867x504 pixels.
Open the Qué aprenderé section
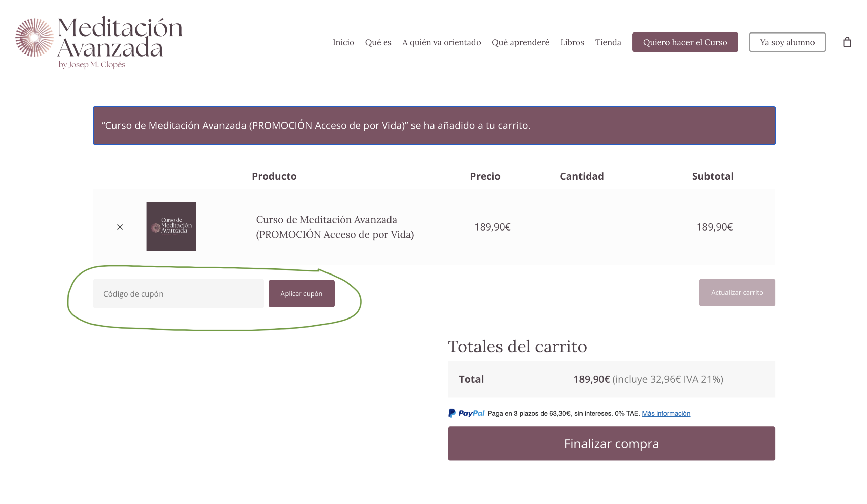click(520, 42)
